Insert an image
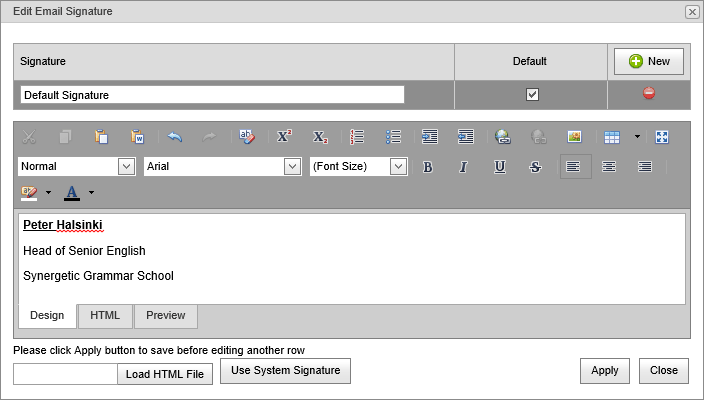Image resolution: width=704 pixels, height=400 pixels. click(x=575, y=136)
